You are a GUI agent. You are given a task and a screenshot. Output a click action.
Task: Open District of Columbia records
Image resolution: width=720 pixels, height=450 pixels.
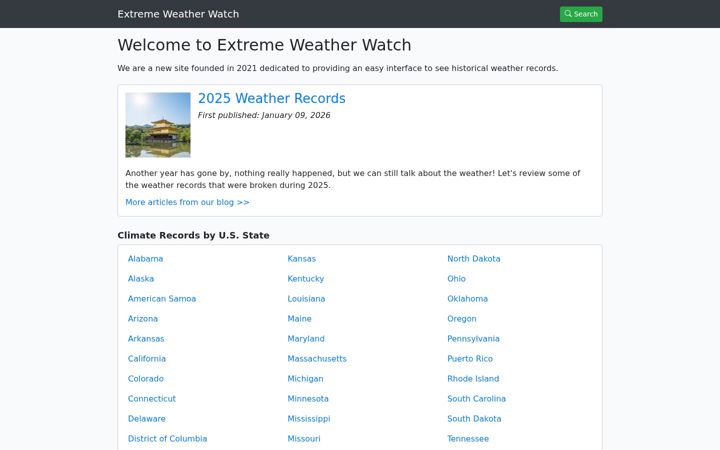167,439
